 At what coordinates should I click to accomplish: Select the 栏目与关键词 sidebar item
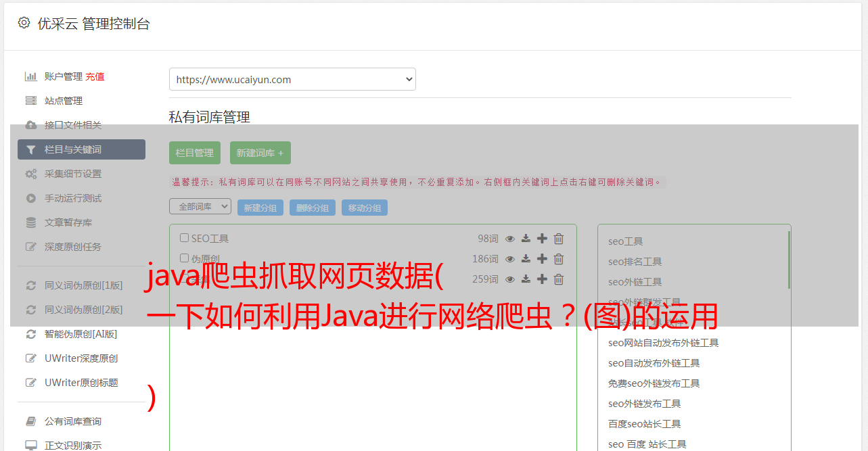coord(81,149)
